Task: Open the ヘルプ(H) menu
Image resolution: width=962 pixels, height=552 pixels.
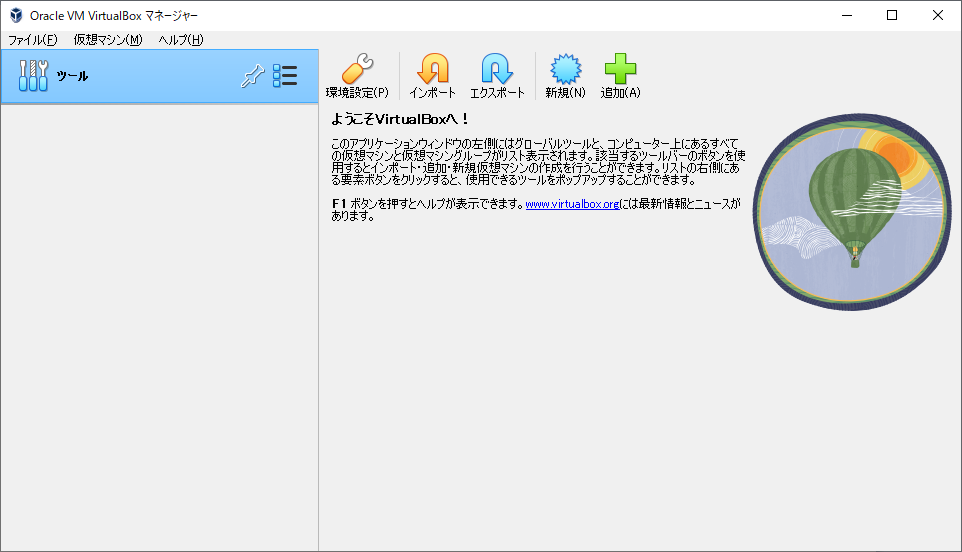Action: (180, 40)
